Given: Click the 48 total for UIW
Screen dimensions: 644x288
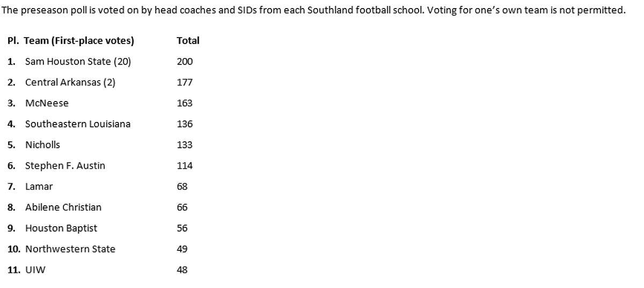Looking at the screenshot, I should [x=182, y=270].
